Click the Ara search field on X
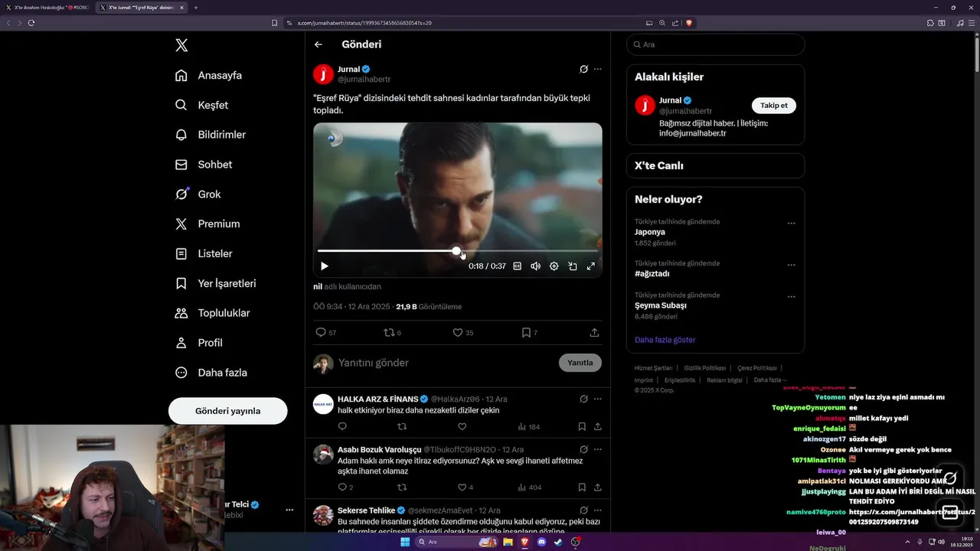This screenshot has height=551, width=980. tap(715, 44)
